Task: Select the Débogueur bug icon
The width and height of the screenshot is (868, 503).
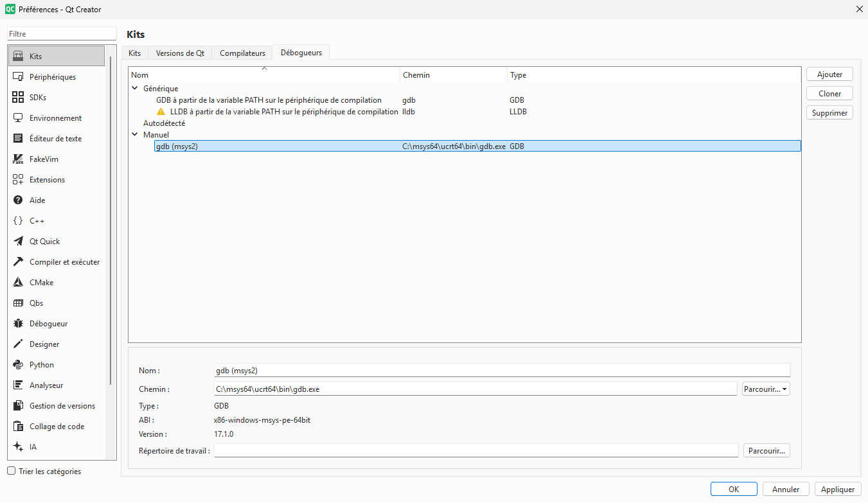Action: [x=18, y=324]
